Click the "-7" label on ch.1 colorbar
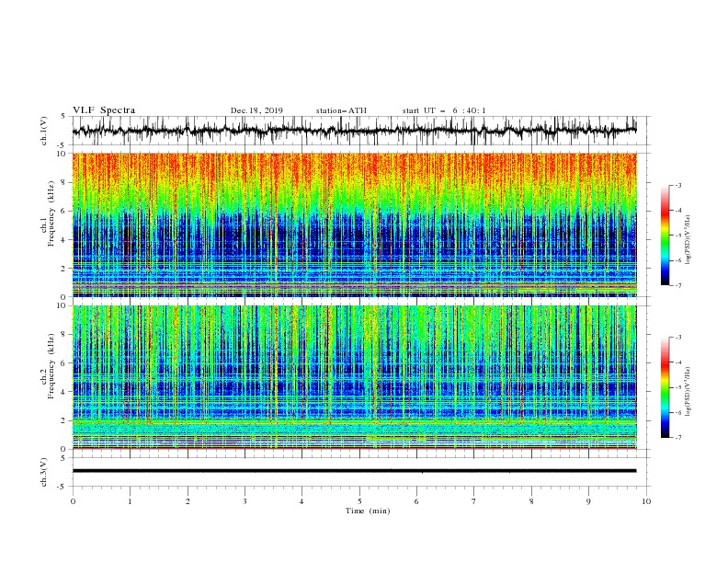This screenshot has height=563, width=728. [x=677, y=285]
